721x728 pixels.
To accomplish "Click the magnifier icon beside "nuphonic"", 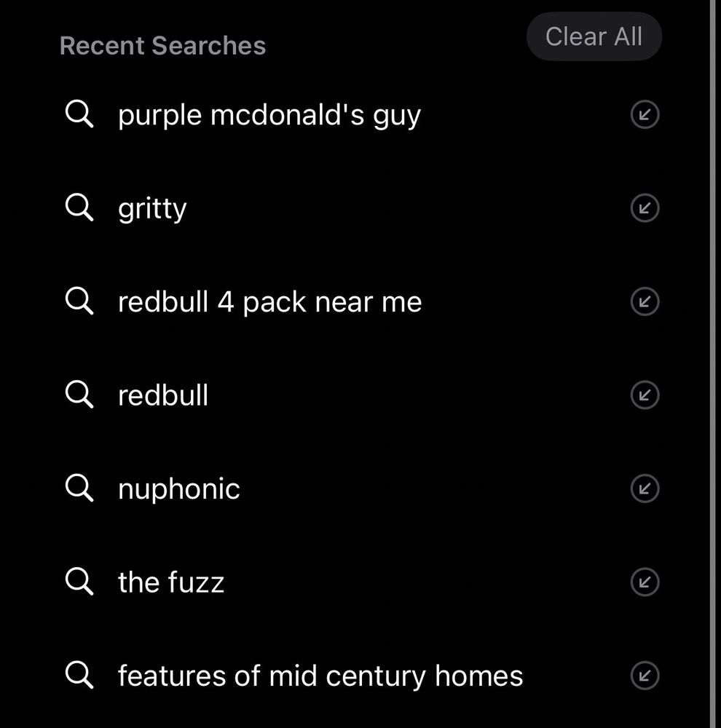I will pos(79,488).
